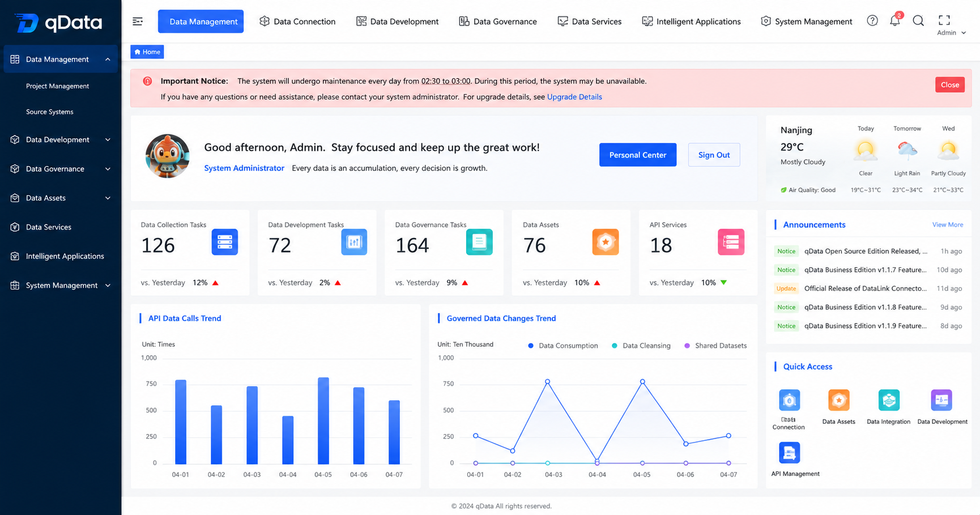Open the Data Connection quick access icon
980x515 pixels.
point(789,401)
